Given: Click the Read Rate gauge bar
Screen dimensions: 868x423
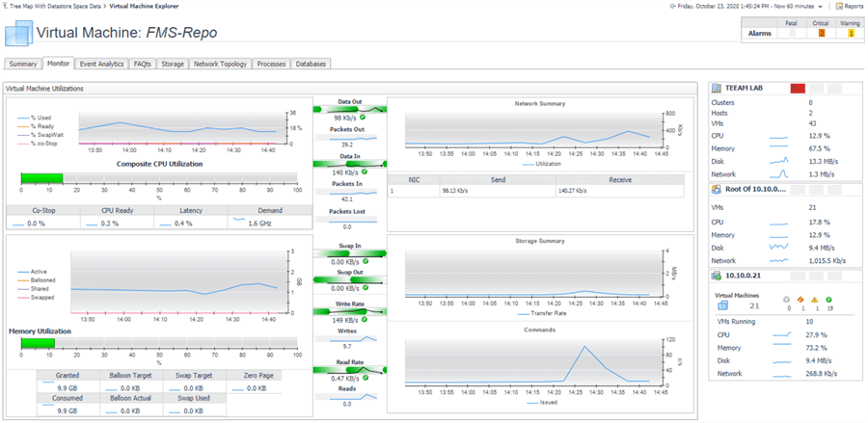Looking at the screenshot, I should tap(349, 369).
